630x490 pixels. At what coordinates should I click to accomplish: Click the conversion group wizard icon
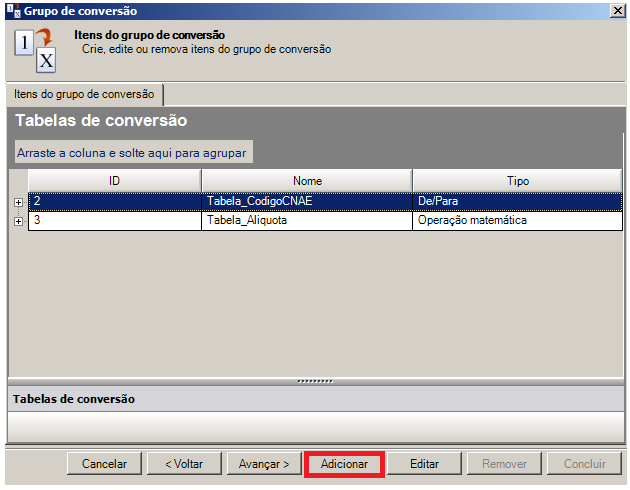pos(35,50)
